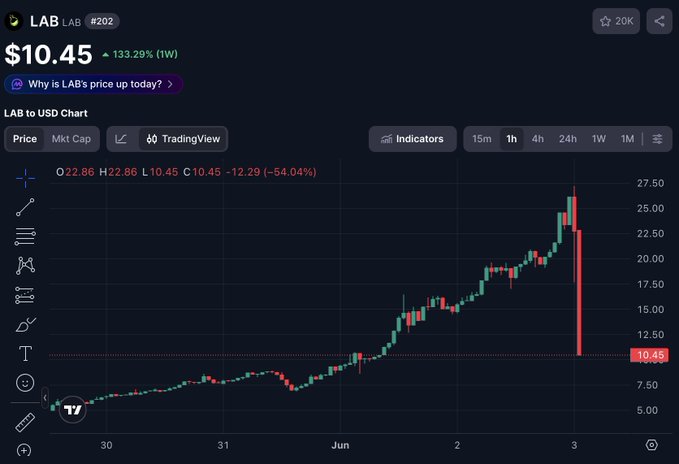
Task: Add LAB to watchlist star 20K
Action: tap(616, 21)
